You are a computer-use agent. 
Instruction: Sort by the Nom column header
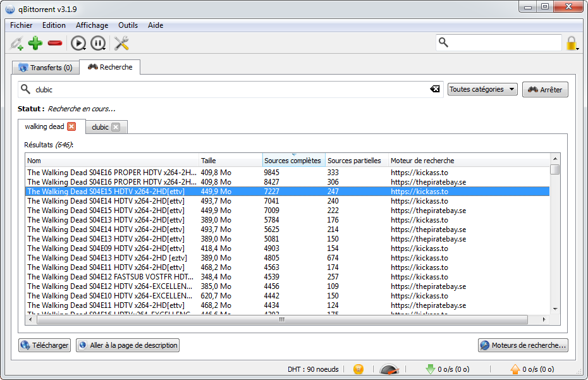click(x=112, y=161)
